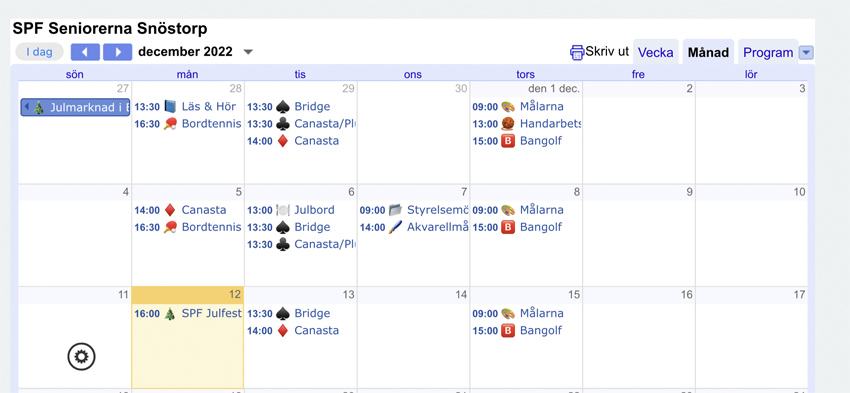
Task: Click Christmas tree icon on SPF Julfest
Action: [x=170, y=314]
